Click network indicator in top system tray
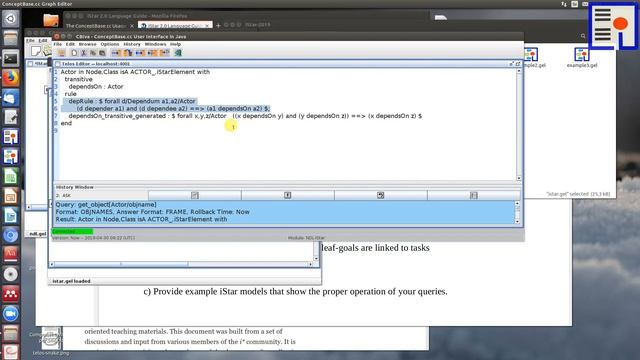This screenshot has height=360, width=640. click(x=564, y=4)
